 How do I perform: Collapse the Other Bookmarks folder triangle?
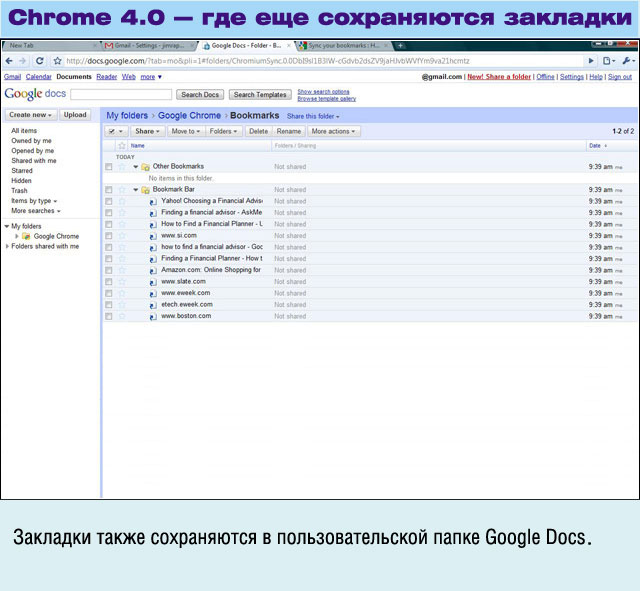[x=136, y=167]
